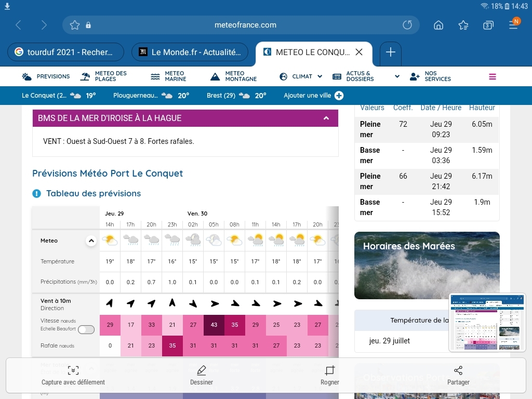The height and width of the screenshot is (399, 532).
Task: Go back with browser back arrow
Action: 19,25
